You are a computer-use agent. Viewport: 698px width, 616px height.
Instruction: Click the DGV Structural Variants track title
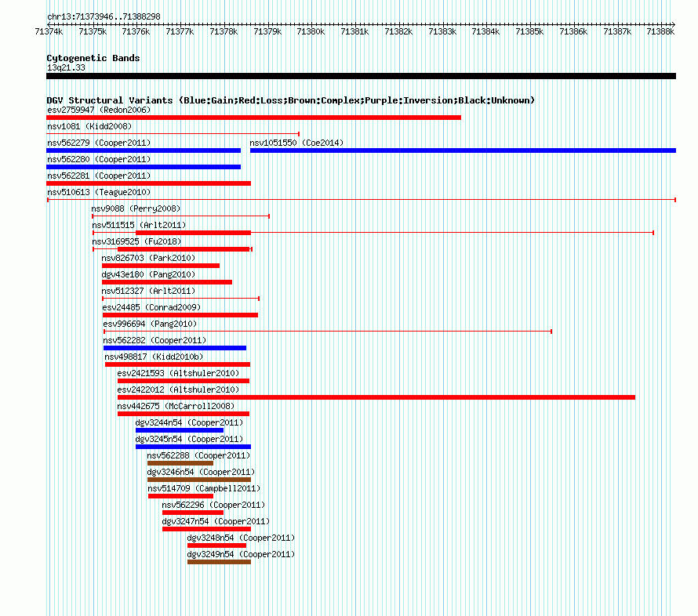pos(290,100)
